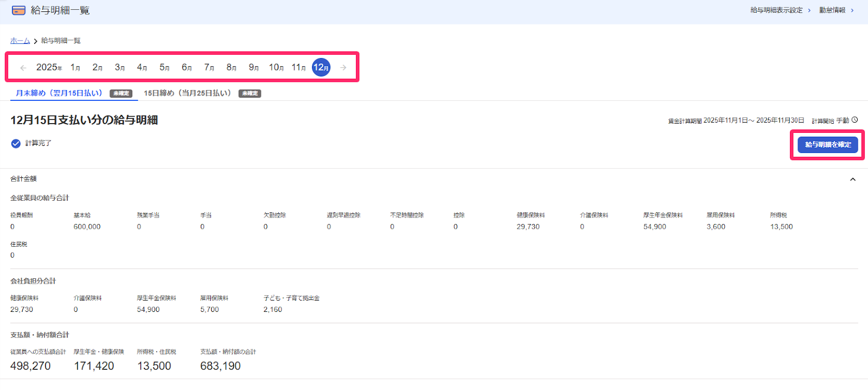Click the breadcrumb chevron separator after ホーム
The height and width of the screenshot is (390, 868).
pos(35,41)
